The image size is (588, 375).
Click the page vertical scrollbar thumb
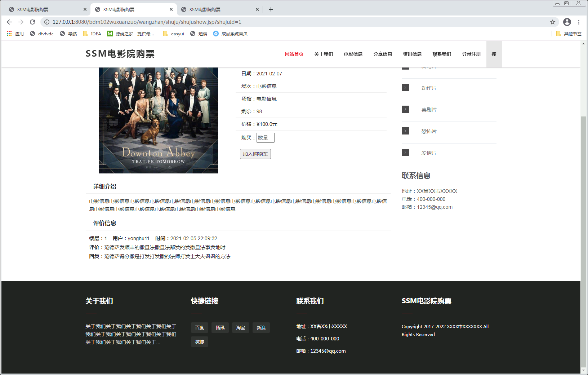584,241
